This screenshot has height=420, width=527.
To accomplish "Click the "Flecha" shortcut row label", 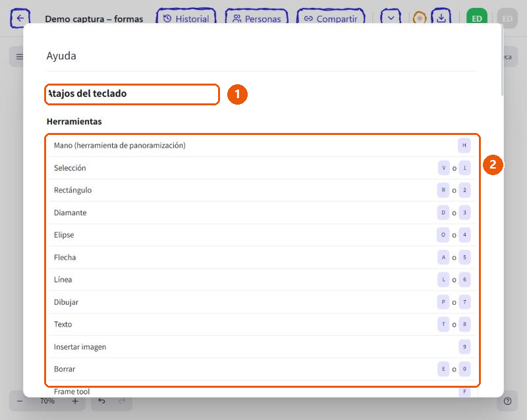I will pyautogui.click(x=65, y=257).
